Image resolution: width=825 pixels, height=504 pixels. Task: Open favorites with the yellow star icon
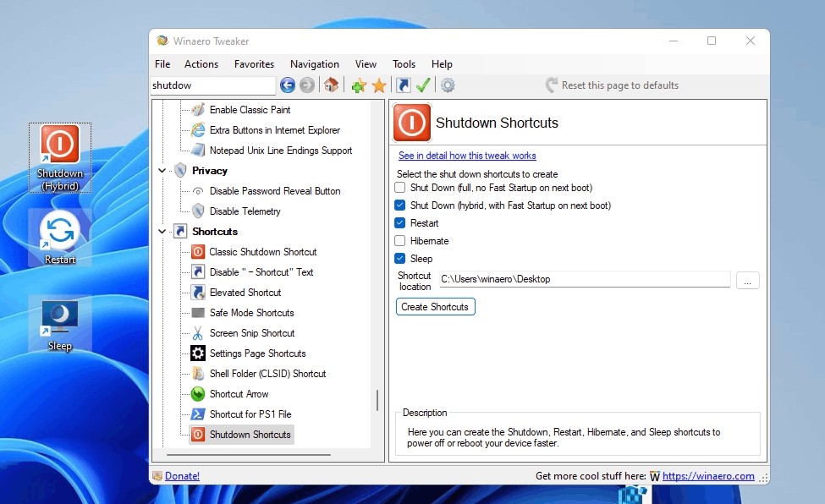point(377,85)
